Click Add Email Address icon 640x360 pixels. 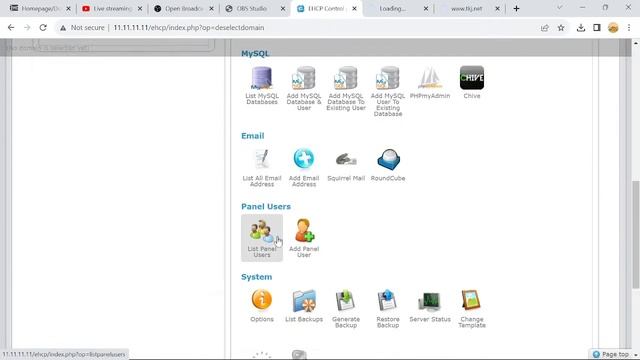pos(304,158)
